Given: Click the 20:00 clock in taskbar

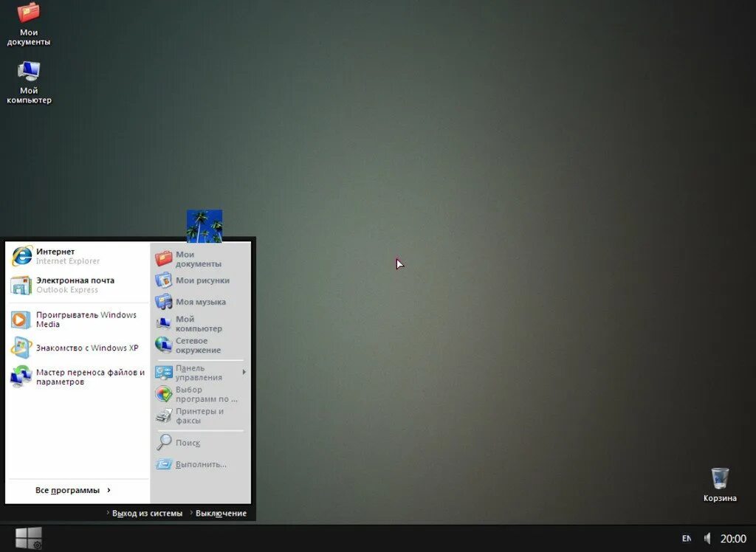Looking at the screenshot, I should click(733, 539).
